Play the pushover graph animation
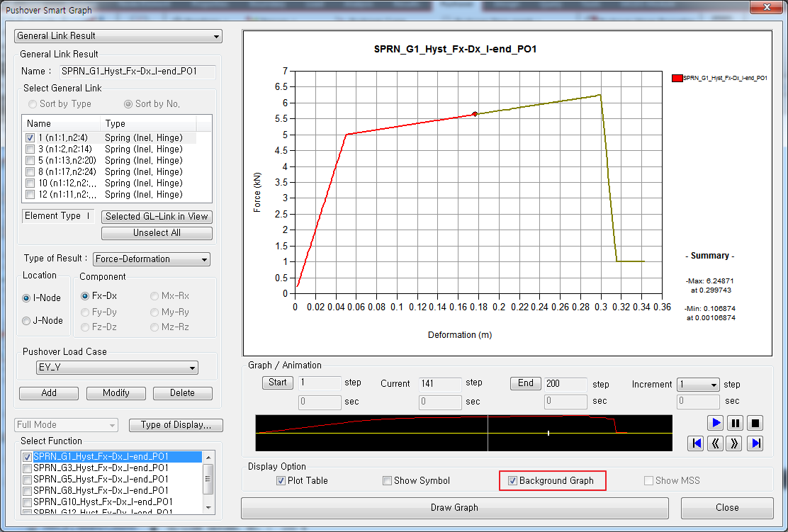Image resolution: width=788 pixels, height=532 pixels. tap(716, 423)
